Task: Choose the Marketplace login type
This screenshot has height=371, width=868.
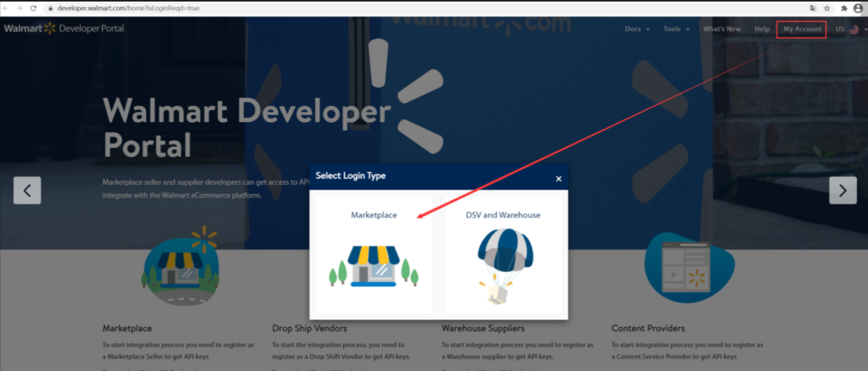Action: point(374,254)
